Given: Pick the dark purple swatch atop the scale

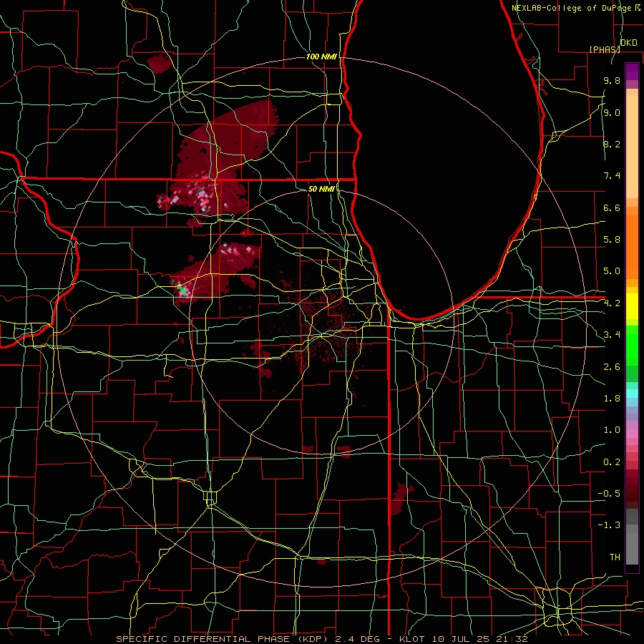Looking at the screenshot, I should tap(632, 72).
